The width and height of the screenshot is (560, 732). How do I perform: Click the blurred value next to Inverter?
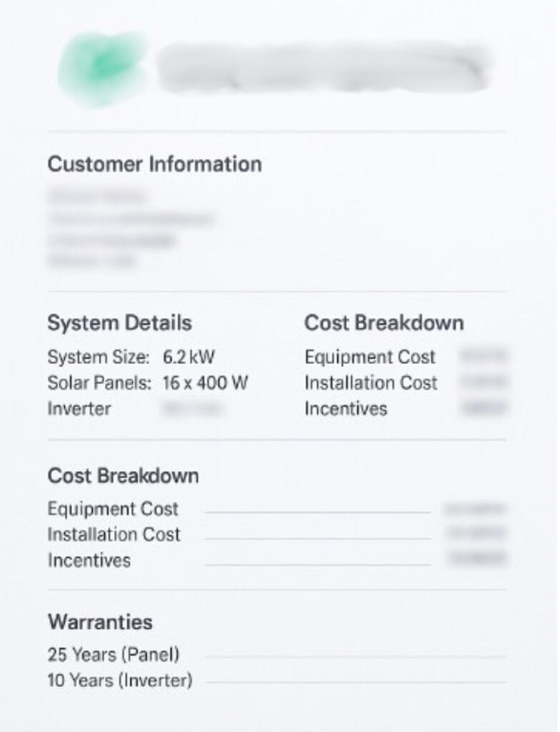click(x=191, y=409)
